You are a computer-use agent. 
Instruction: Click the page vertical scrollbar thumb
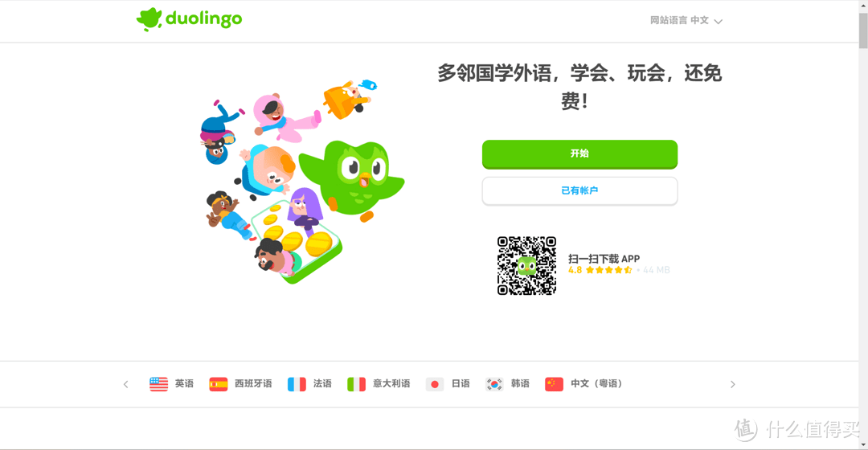pos(863,31)
